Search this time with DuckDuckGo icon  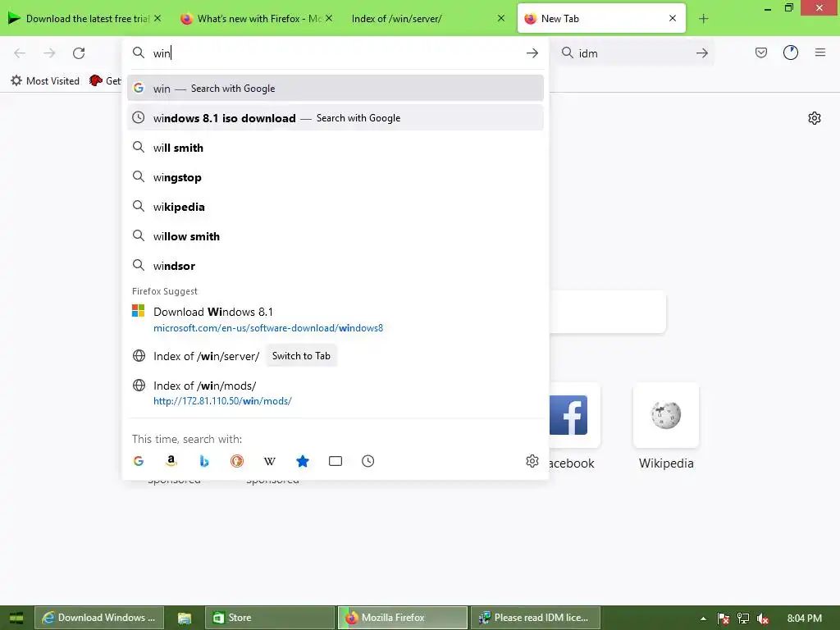click(x=237, y=461)
